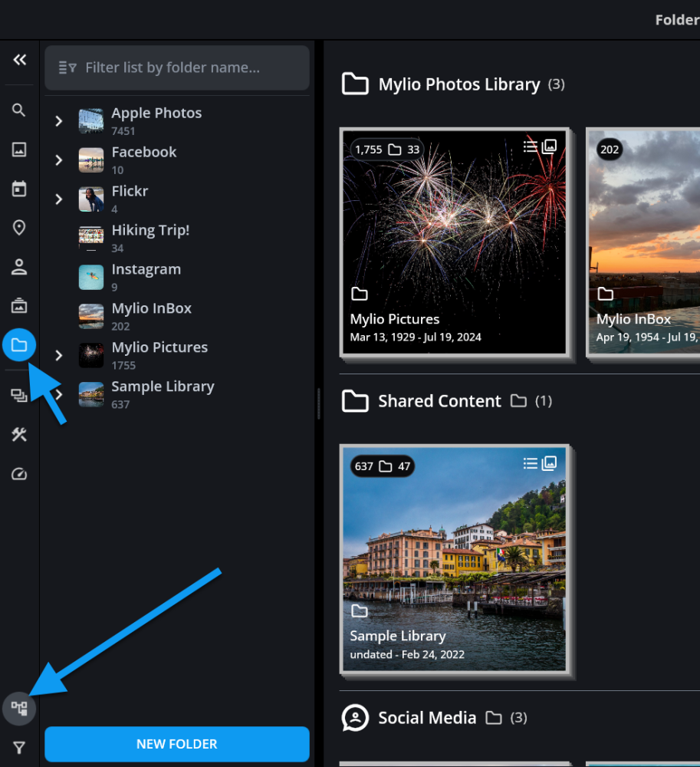Expand the Sample Library folder
This screenshot has height=767, width=700.
point(60,394)
